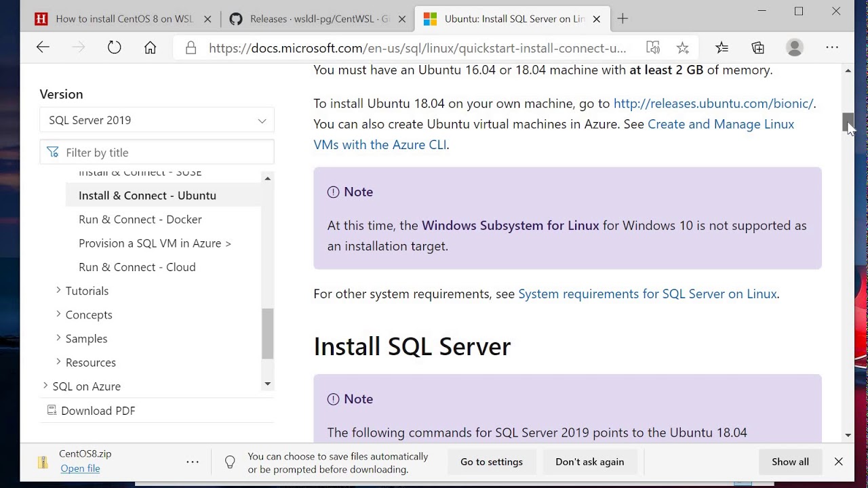Click the page scrollbar thumb
This screenshot has height=488, width=868.
coord(848,122)
